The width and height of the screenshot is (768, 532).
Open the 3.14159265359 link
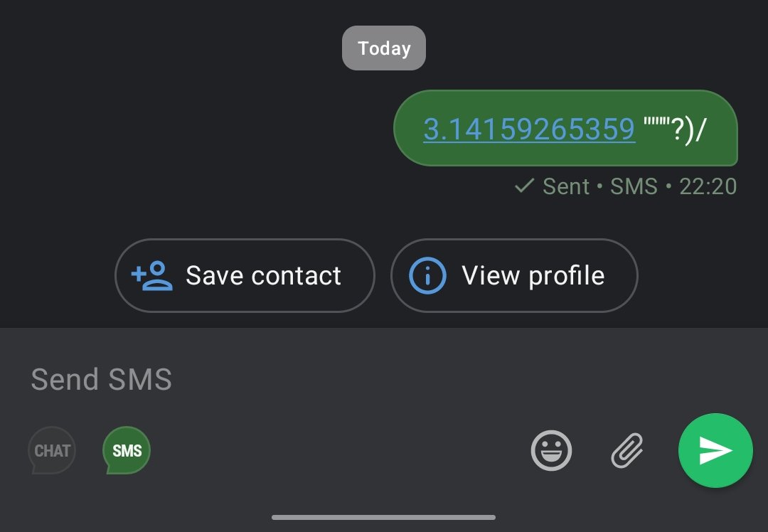tap(529, 129)
